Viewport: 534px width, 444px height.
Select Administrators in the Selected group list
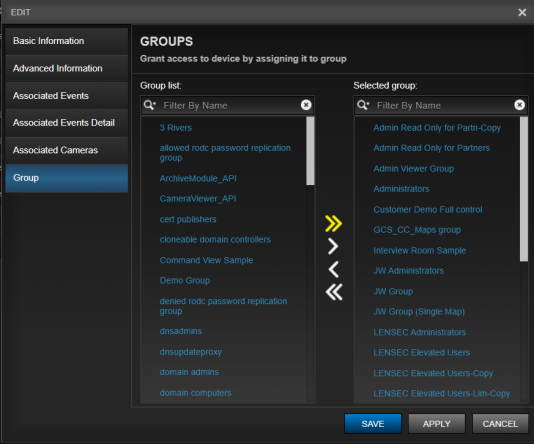click(x=401, y=189)
